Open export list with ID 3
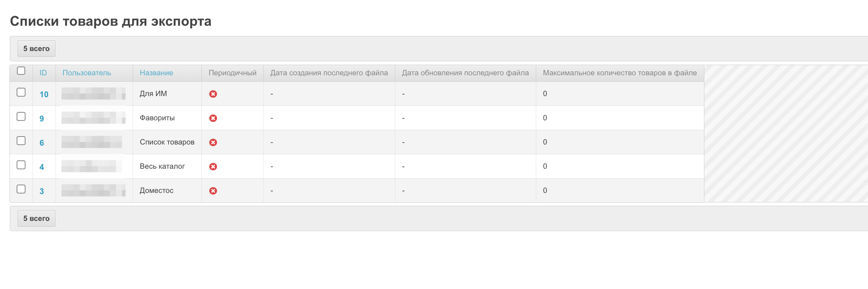The width and height of the screenshot is (868, 289). 42,191
